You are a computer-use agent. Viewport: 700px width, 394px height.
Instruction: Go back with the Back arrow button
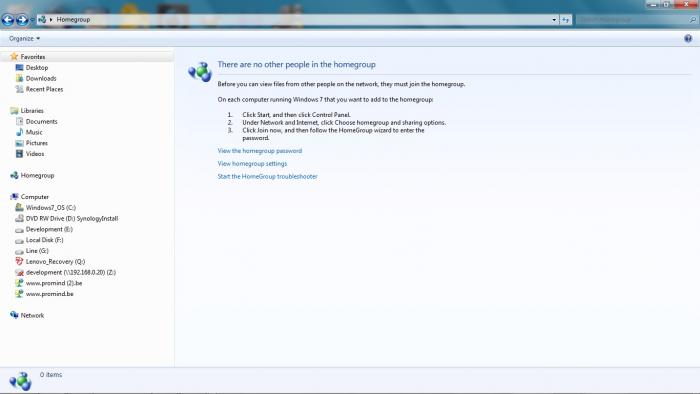(8, 20)
